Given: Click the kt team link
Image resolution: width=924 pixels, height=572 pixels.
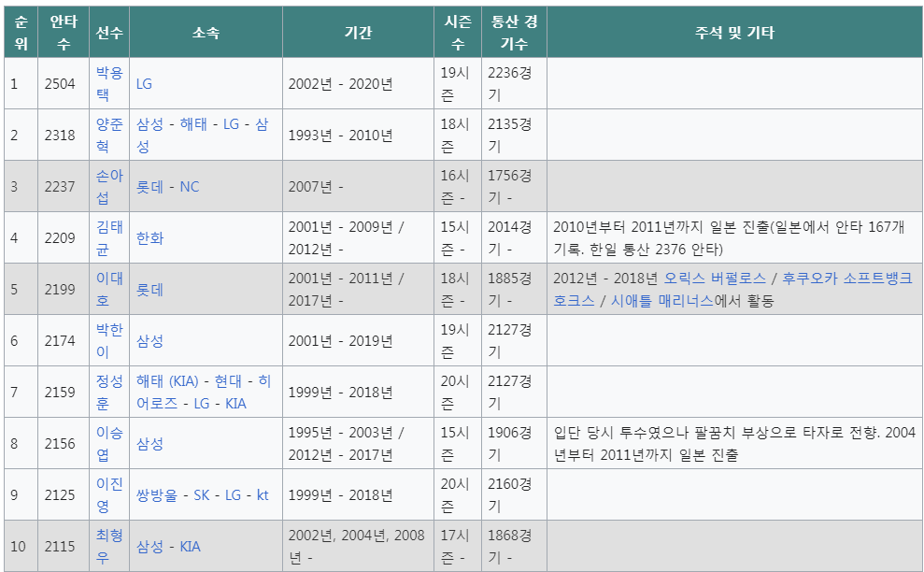Looking at the screenshot, I should click(x=263, y=495).
